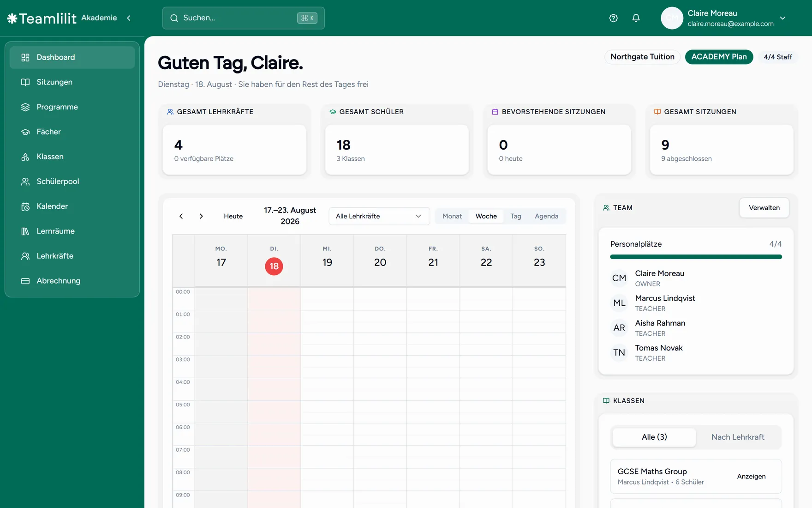Click the Kalender clock icon in sidebar
Screen dimensions: 812x508
click(25, 206)
